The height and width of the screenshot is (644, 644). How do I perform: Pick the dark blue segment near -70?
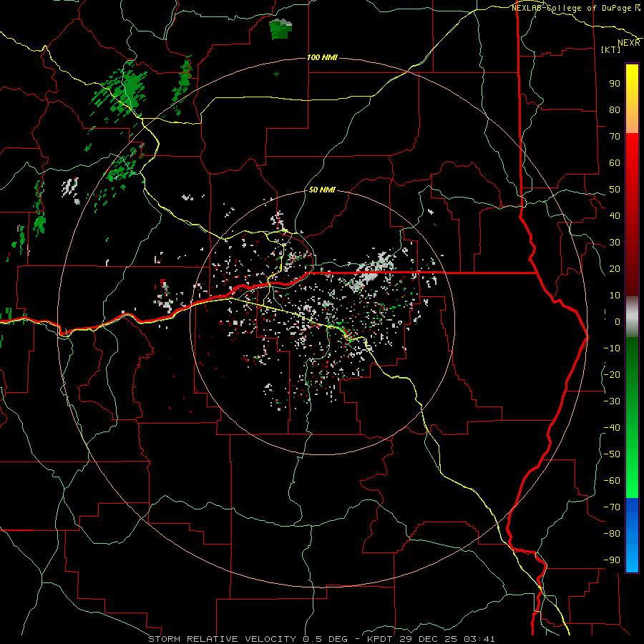(x=632, y=507)
